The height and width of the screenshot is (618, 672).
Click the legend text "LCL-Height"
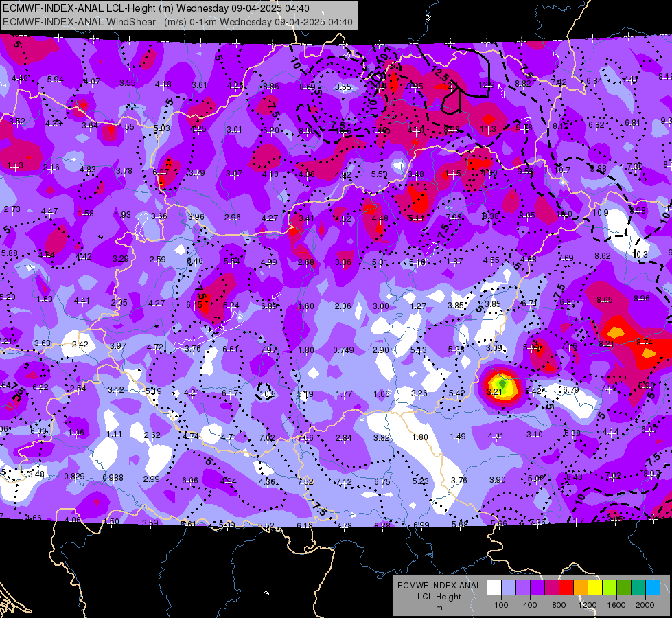click(439, 597)
